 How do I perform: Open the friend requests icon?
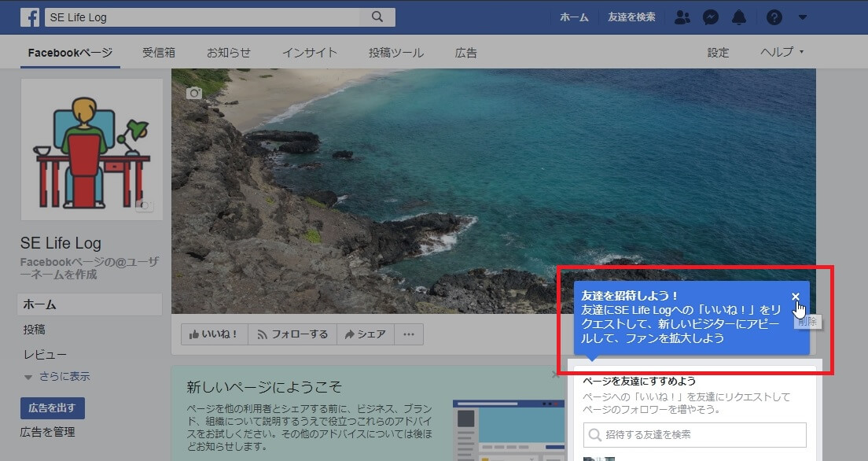point(682,17)
